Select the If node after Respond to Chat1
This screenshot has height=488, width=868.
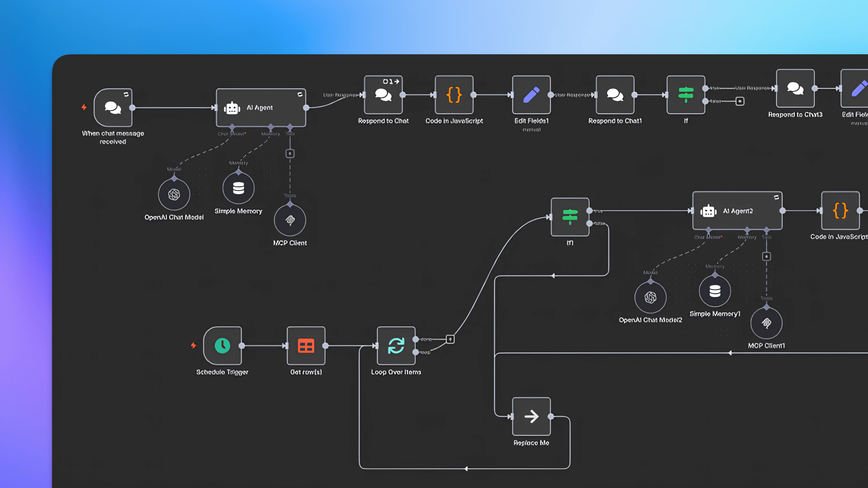tap(686, 95)
